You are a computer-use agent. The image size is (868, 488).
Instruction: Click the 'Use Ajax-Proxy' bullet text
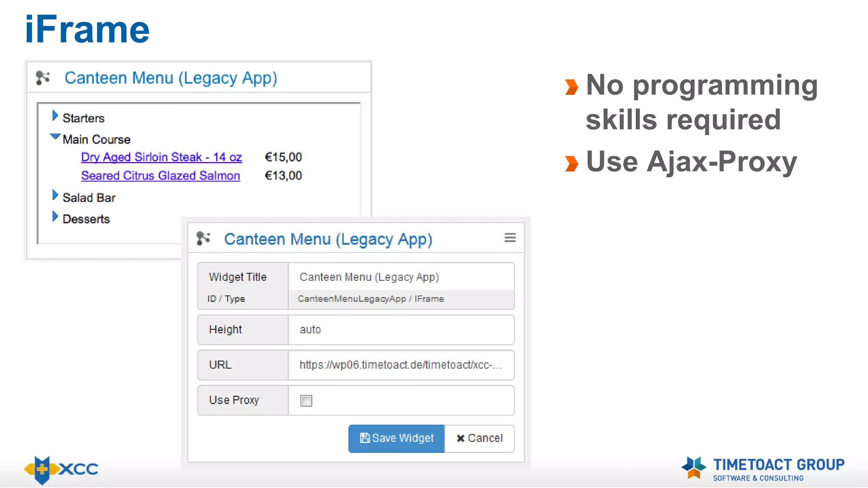[x=692, y=162]
